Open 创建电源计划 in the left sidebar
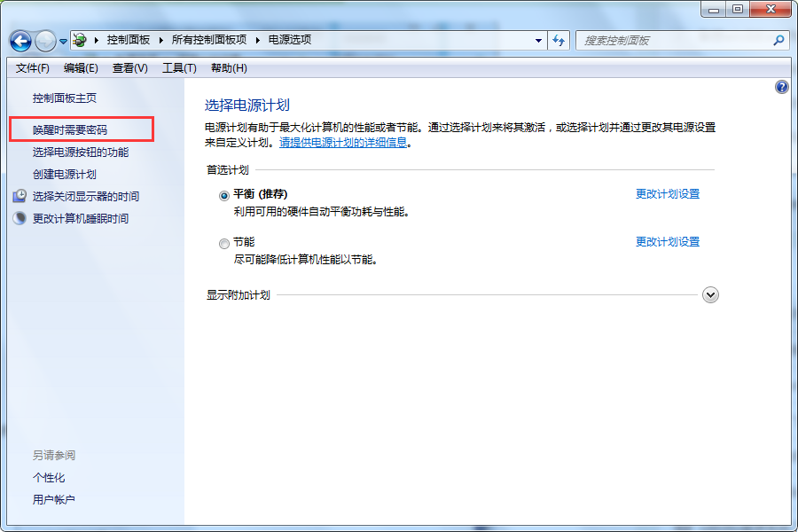The height and width of the screenshot is (532, 798). point(65,174)
